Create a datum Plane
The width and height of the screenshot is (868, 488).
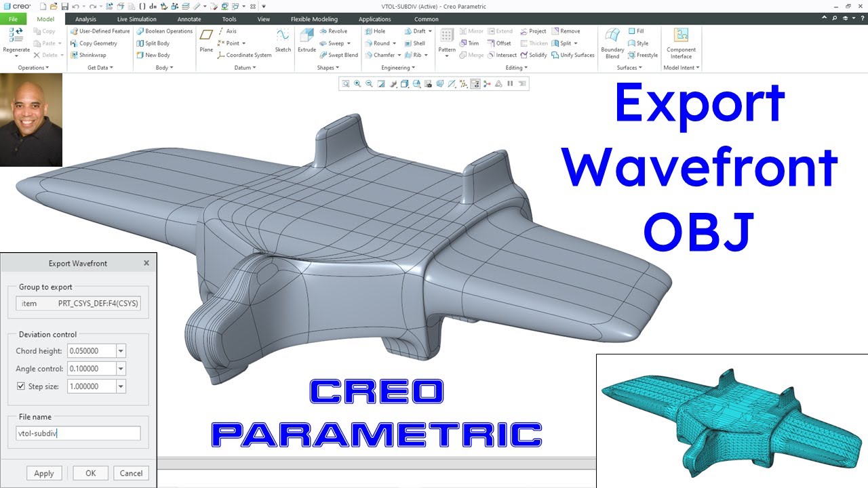(206, 40)
